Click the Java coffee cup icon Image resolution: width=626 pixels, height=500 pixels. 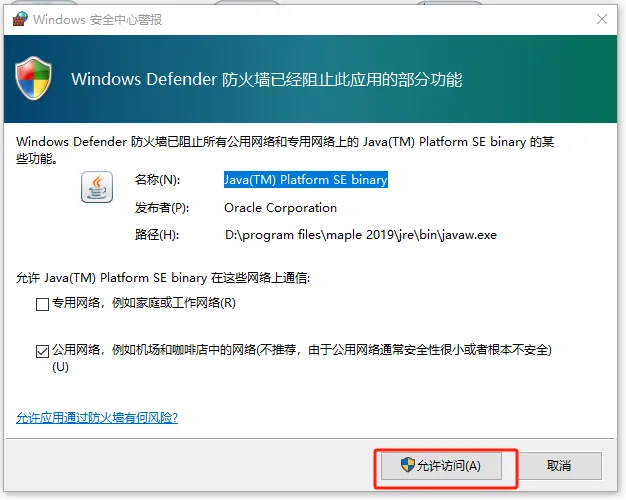click(97, 187)
